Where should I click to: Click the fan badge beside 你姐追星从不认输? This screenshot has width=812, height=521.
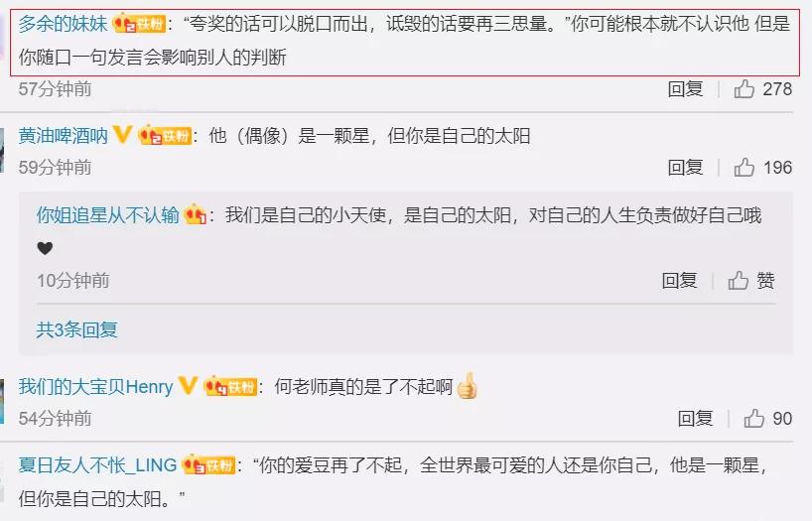(x=196, y=214)
